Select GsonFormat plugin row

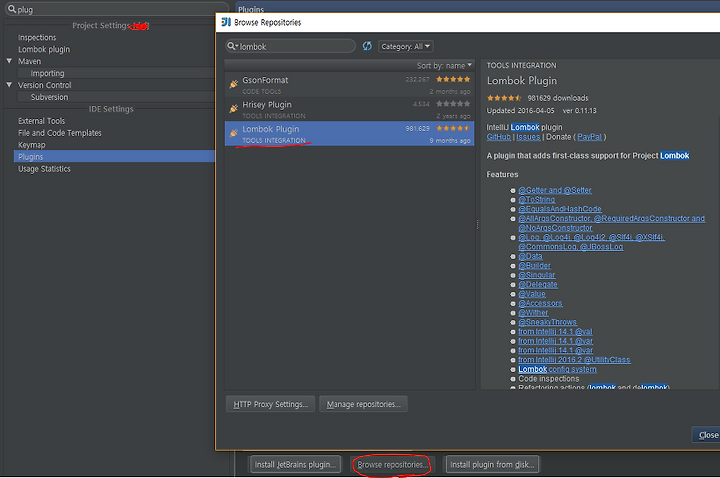pyautogui.click(x=349, y=84)
